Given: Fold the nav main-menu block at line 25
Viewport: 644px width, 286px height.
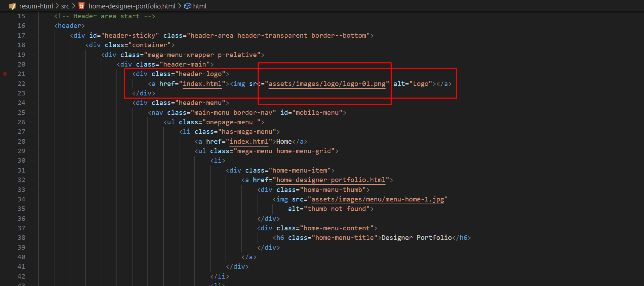Looking at the screenshot, I should click(x=33, y=113).
